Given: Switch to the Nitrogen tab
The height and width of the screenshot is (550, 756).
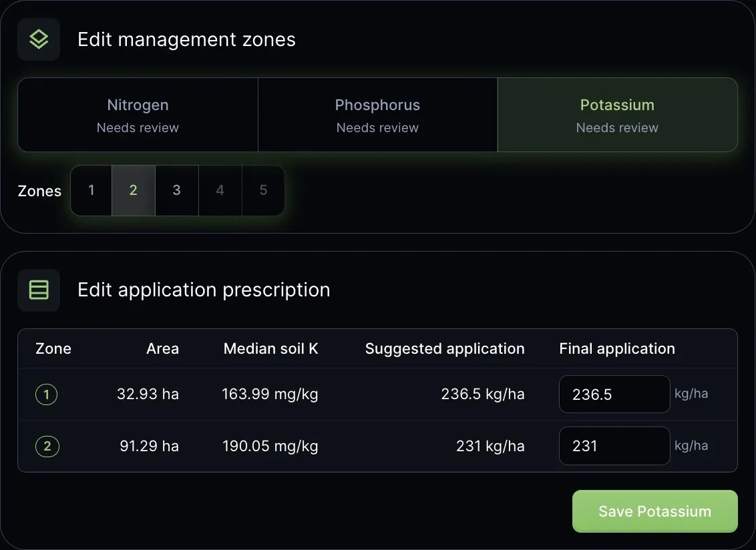Looking at the screenshot, I should point(138,115).
